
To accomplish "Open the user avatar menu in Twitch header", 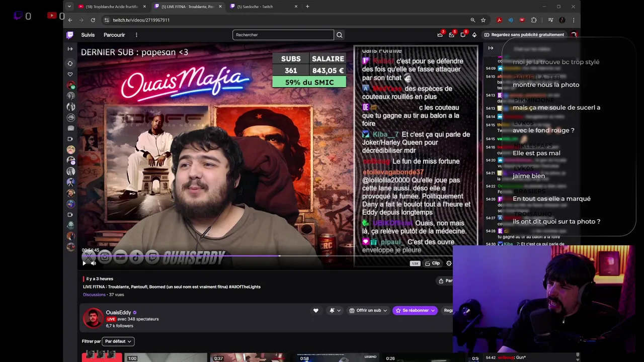I will (x=574, y=35).
